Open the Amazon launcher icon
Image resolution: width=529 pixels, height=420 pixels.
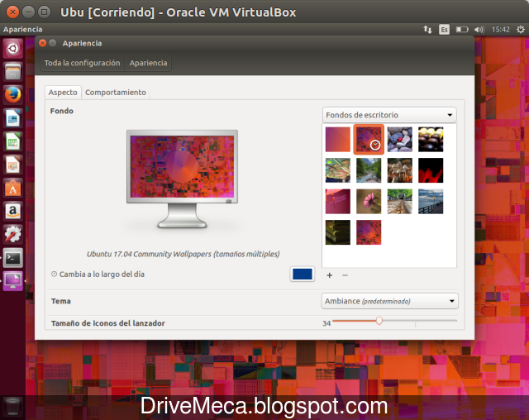pos(13,211)
